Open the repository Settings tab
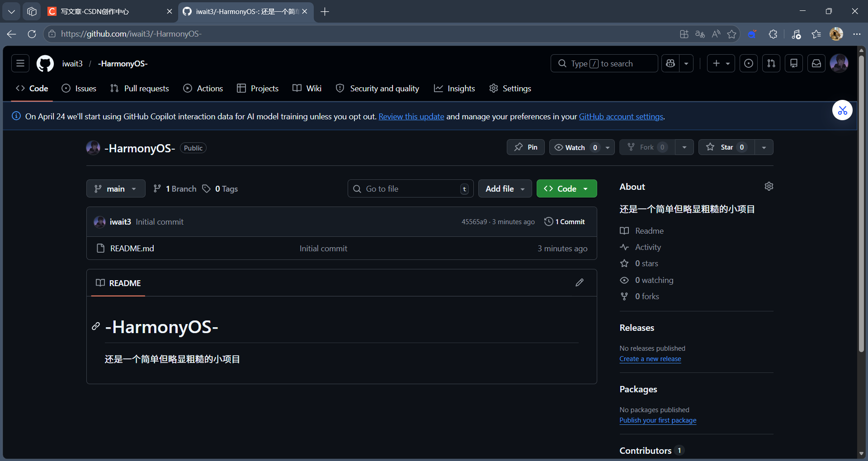This screenshot has width=868, height=461. pos(510,89)
